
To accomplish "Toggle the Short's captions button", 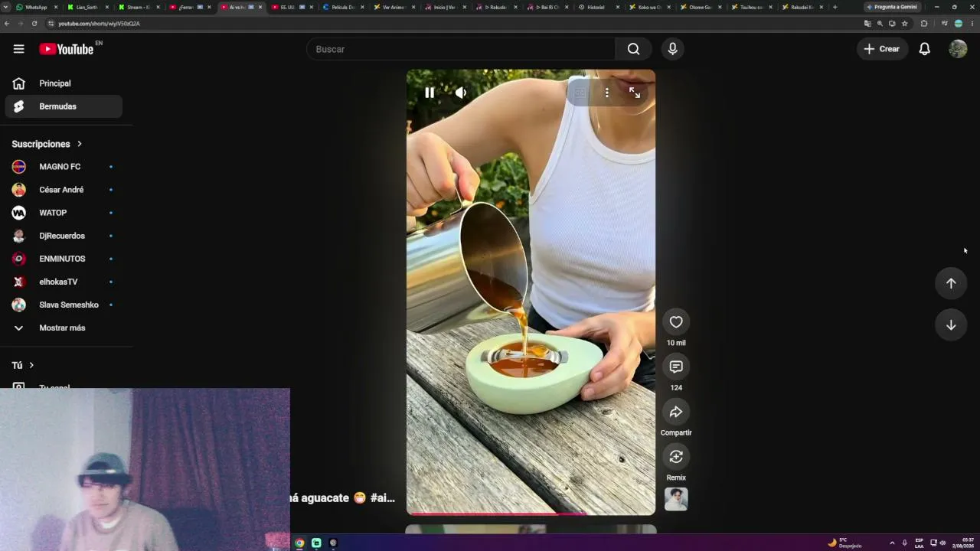I will click(580, 93).
